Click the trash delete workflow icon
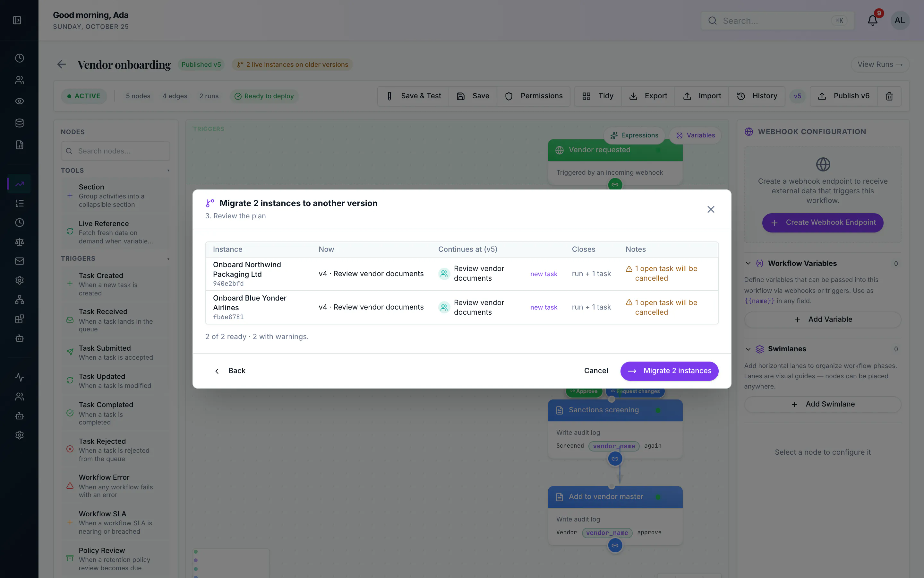 (x=889, y=96)
